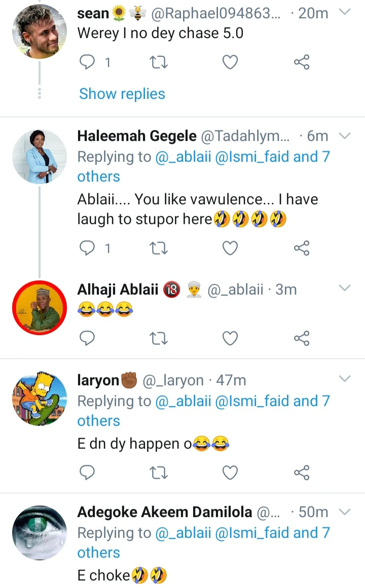The width and height of the screenshot is (365, 588).
Task: Open chevron menu on Haleemah Gegele's tweet
Action: point(345,136)
